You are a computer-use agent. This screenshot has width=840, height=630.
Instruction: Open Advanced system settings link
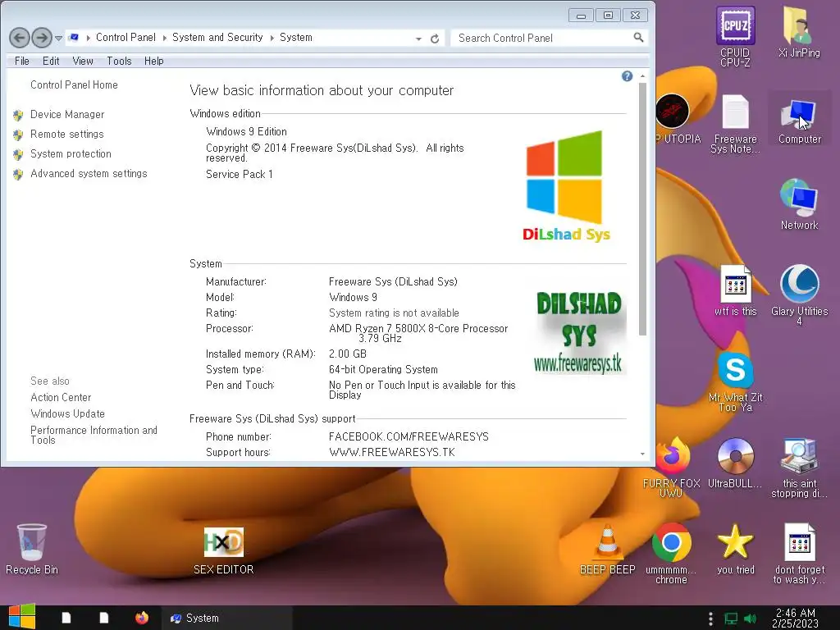[89, 174]
